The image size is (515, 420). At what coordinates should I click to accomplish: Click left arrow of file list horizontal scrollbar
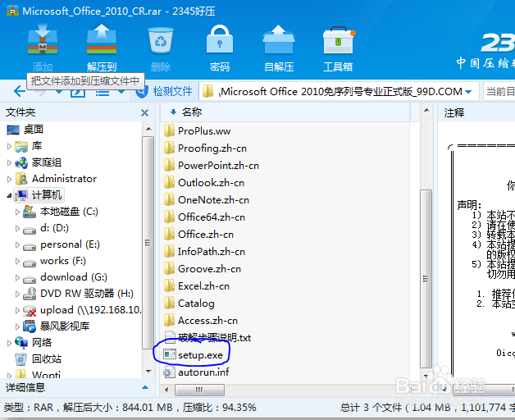[166, 390]
